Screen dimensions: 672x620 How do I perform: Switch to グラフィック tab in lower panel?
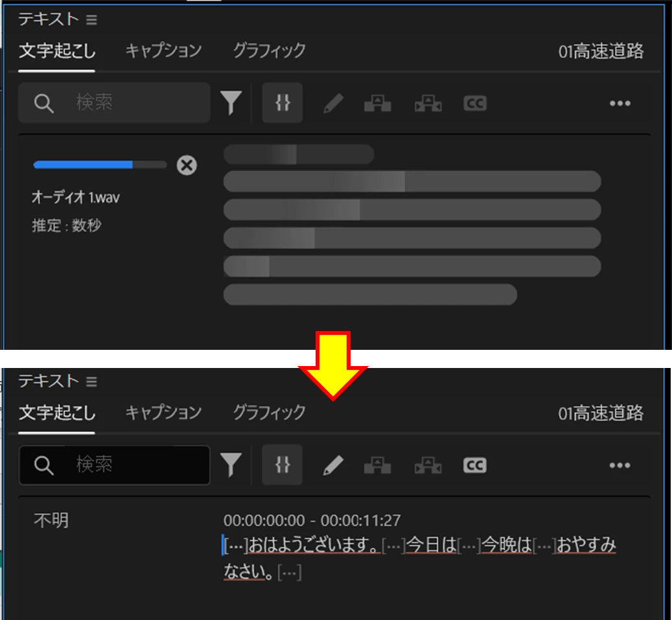[x=270, y=412]
